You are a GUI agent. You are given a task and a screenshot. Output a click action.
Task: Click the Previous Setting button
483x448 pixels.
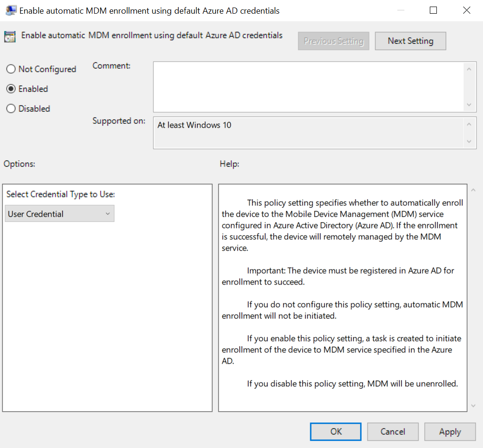click(x=333, y=41)
